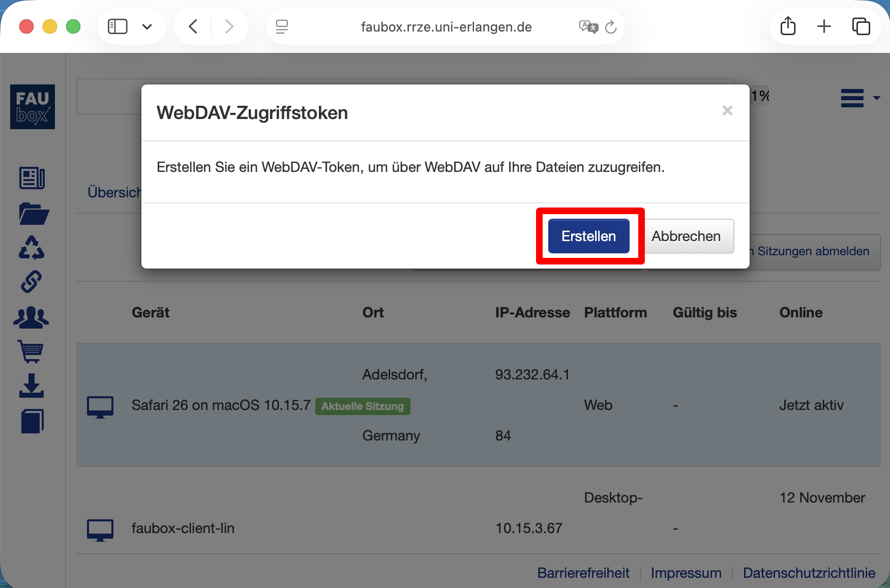This screenshot has width=890, height=588.
Task: Open the documentation book sidebar icon
Action: (33, 421)
